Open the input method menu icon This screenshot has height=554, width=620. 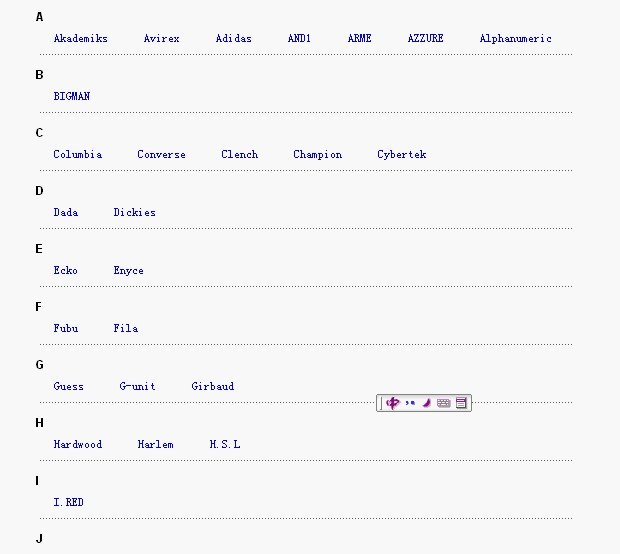[x=461, y=403]
